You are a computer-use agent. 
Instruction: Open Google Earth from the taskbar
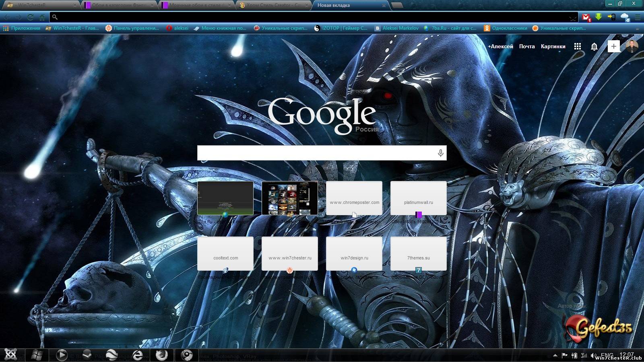tap(112, 355)
